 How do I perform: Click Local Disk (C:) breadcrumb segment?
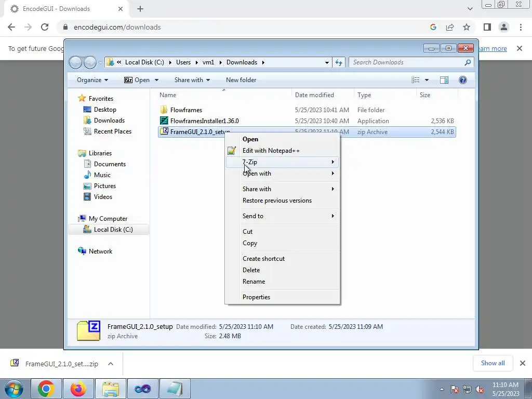point(144,62)
